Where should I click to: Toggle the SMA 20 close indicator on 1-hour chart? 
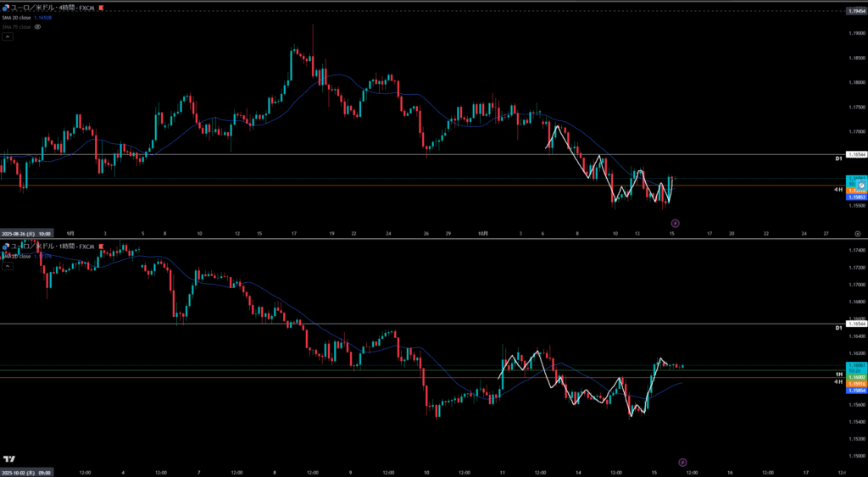(x=17, y=256)
